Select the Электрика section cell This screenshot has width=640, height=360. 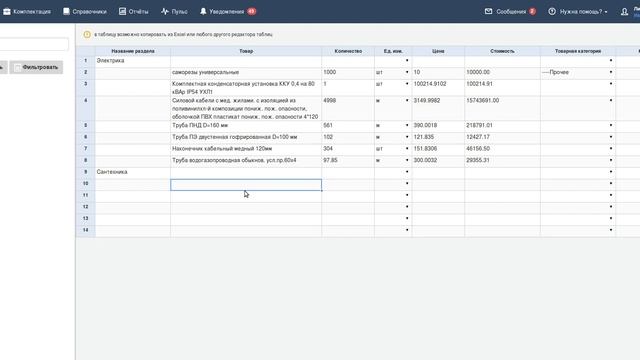pos(133,61)
